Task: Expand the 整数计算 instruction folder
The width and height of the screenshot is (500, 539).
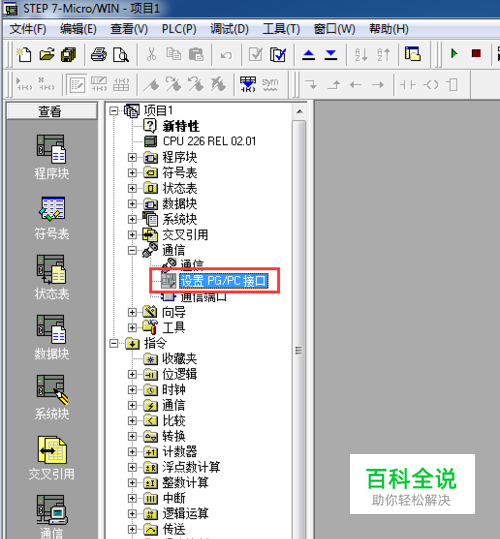Action: click(132, 483)
